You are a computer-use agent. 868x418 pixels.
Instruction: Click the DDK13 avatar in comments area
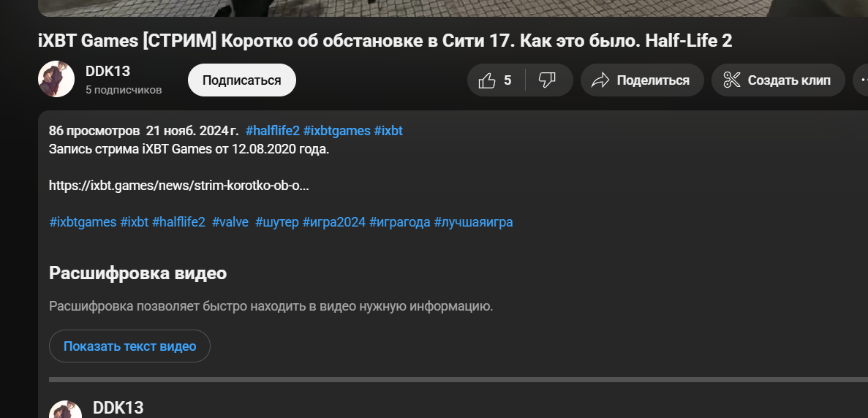click(x=64, y=410)
